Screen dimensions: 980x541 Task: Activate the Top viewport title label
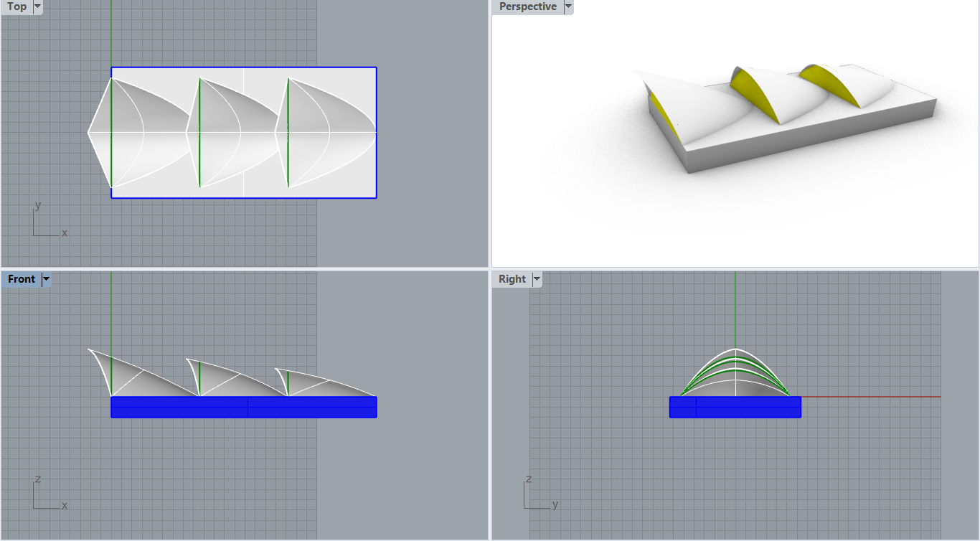(x=17, y=7)
